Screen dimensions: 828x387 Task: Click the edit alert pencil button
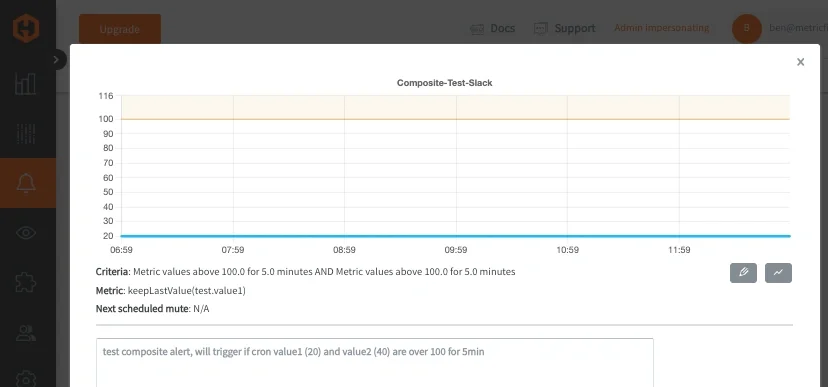coord(744,273)
